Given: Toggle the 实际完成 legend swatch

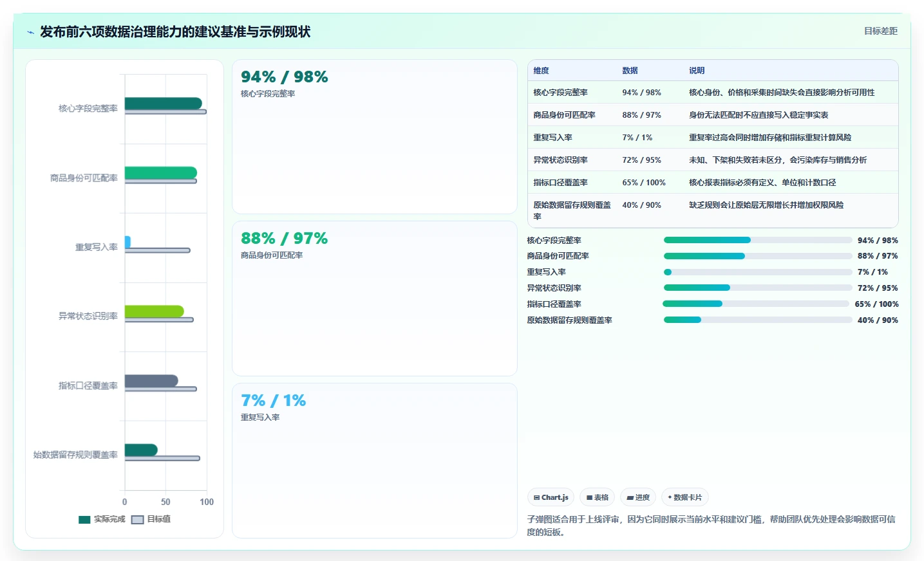Looking at the screenshot, I should pyautogui.click(x=84, y=519).
